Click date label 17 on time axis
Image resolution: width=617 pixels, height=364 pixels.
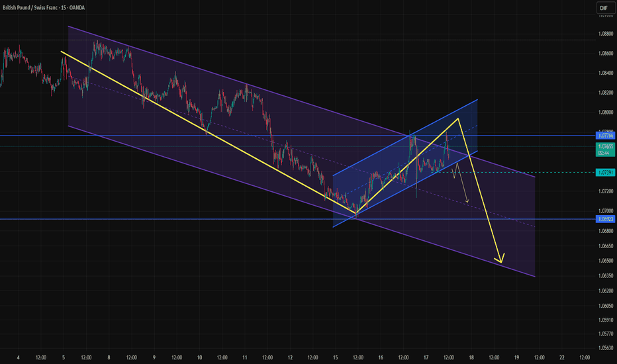[426, 357]
